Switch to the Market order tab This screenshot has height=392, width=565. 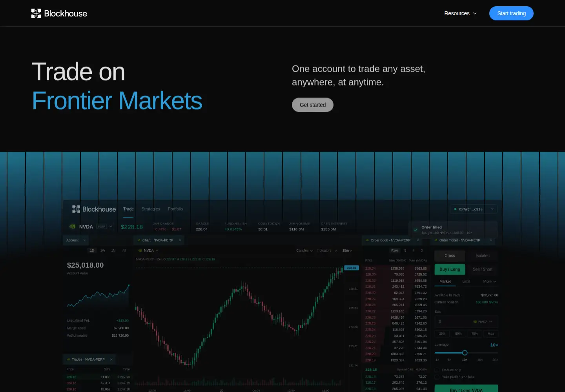445,281
